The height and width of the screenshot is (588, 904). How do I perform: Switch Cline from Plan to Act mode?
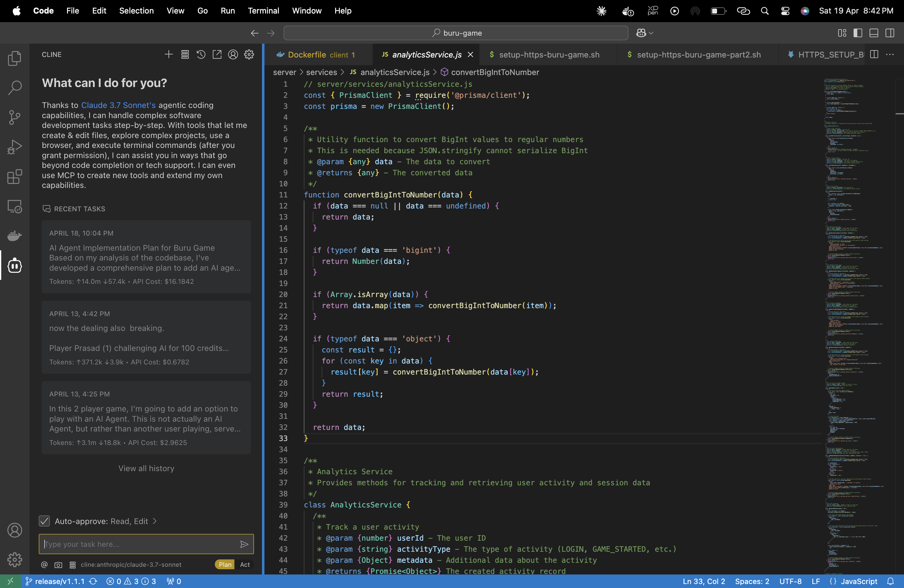point(245,564)
